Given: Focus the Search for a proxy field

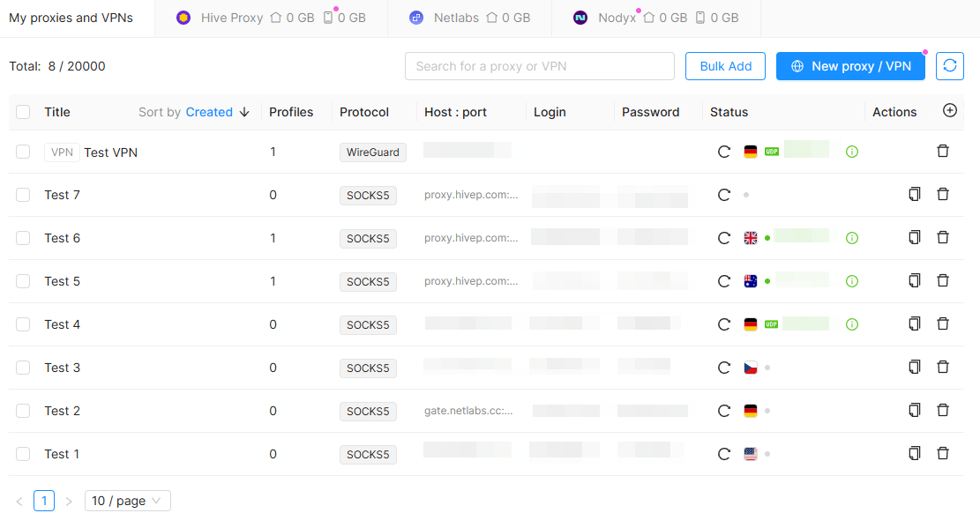Looking at the screenshot, I should coord(539,66).
